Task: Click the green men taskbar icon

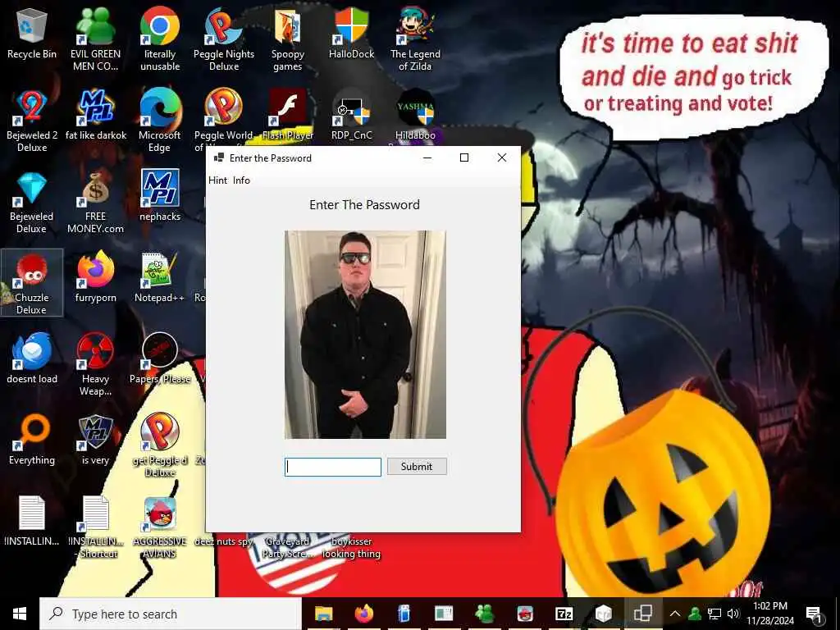Action: (484, 614)
